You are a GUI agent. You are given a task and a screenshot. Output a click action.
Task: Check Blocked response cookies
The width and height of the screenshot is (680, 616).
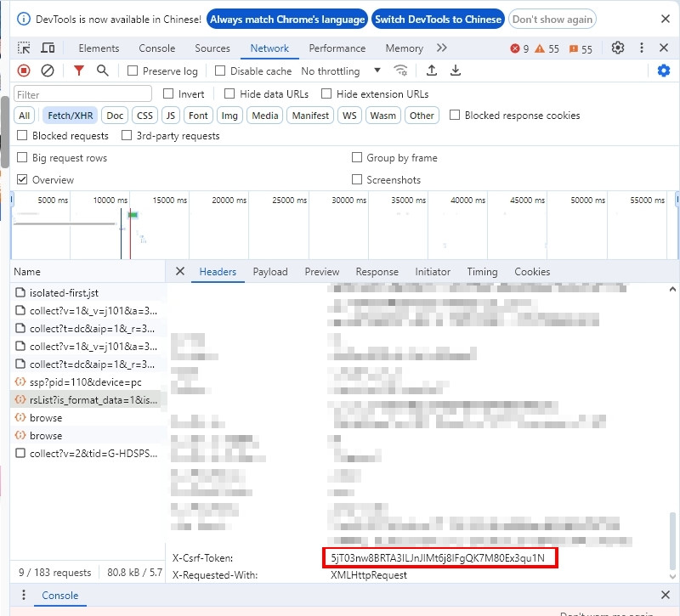455,115
